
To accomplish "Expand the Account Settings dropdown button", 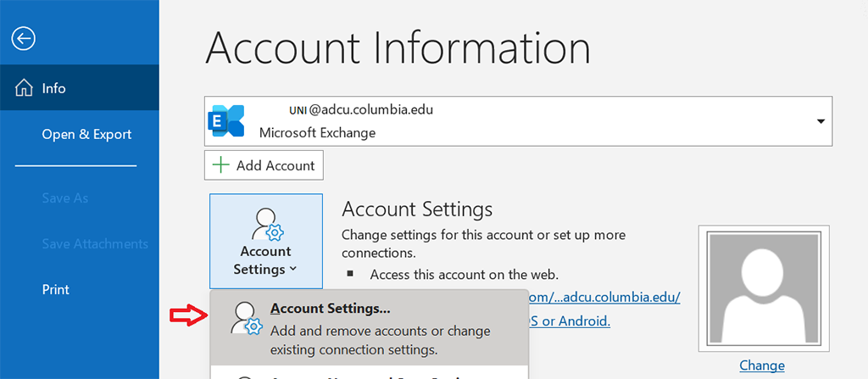I will tap(265, 241).
